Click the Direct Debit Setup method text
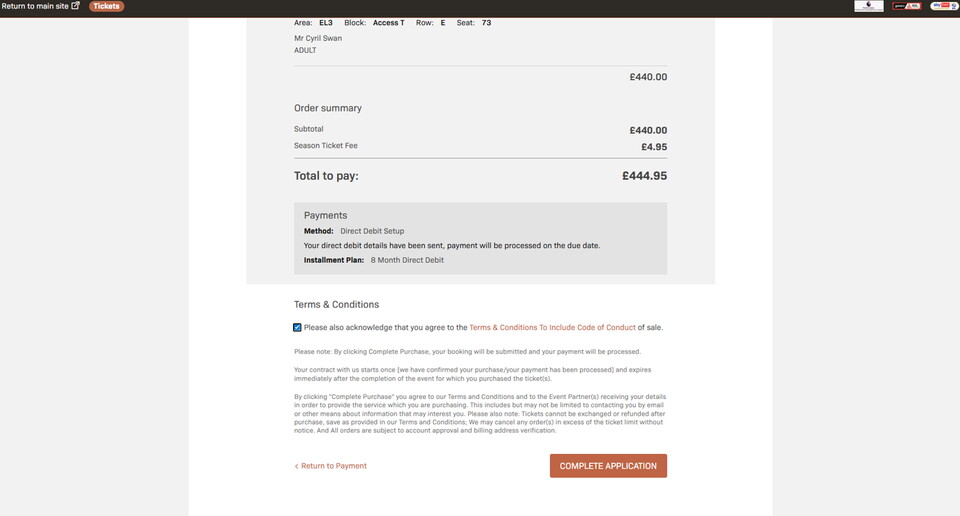The image size is (960, 516). tap(372, 231)
